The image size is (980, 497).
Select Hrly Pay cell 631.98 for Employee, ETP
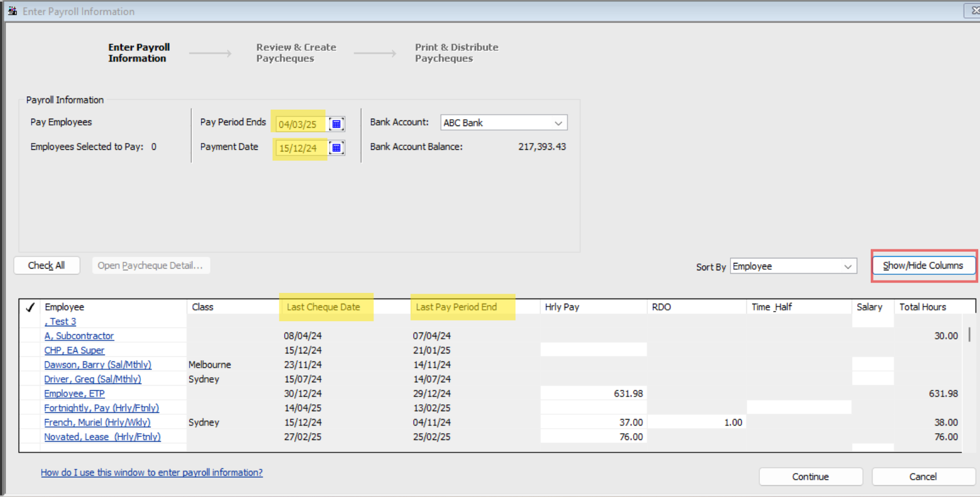point(593,394)
